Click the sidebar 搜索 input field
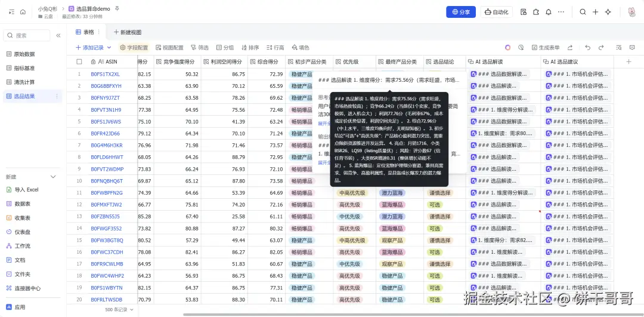This screenshot has height=317, width=644. [x=30, y=36]
